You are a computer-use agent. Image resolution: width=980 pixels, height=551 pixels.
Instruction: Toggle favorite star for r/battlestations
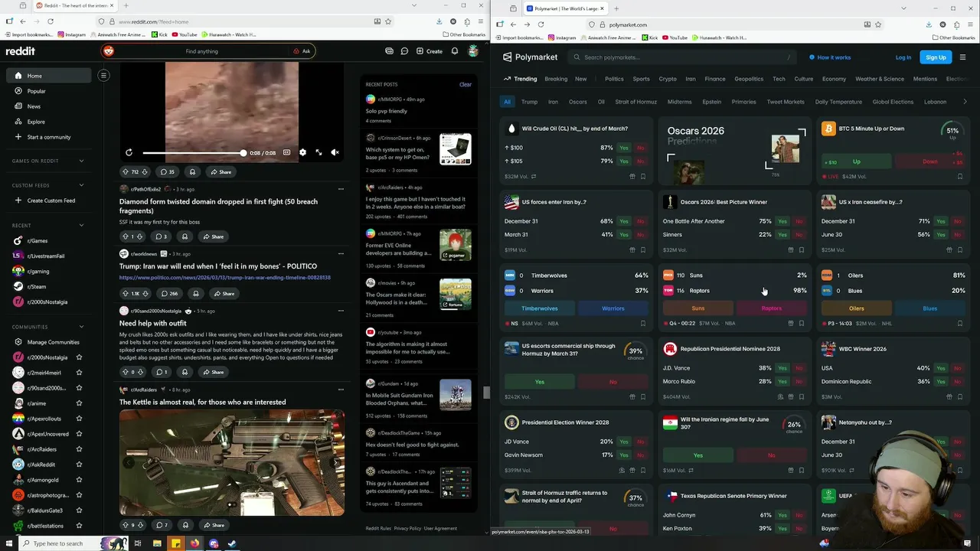[x=79, y=526]
